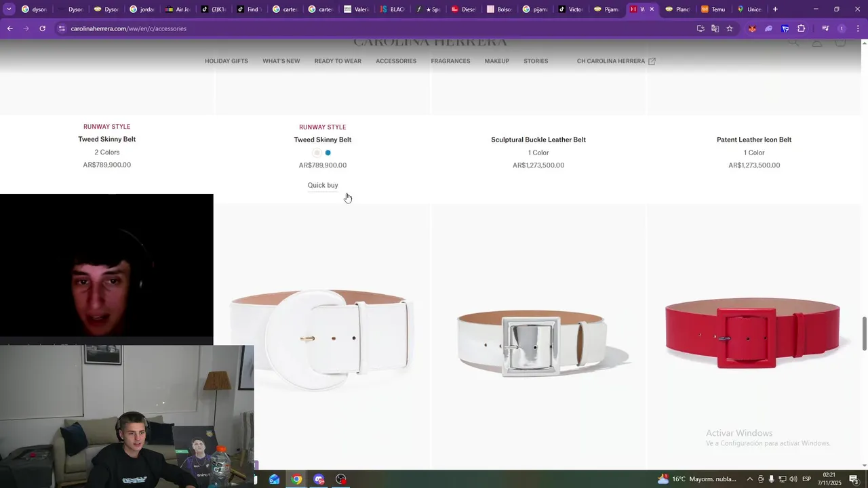Screen dimensions: 868x488
Task: Open site information icon in address bar
Action: tap(62, 28)
